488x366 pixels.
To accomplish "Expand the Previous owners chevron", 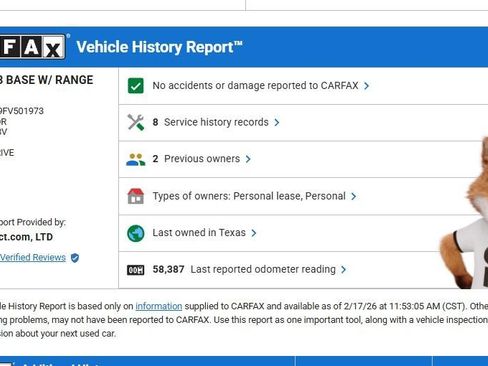I will pyautogui.click(x=248, y=159).
